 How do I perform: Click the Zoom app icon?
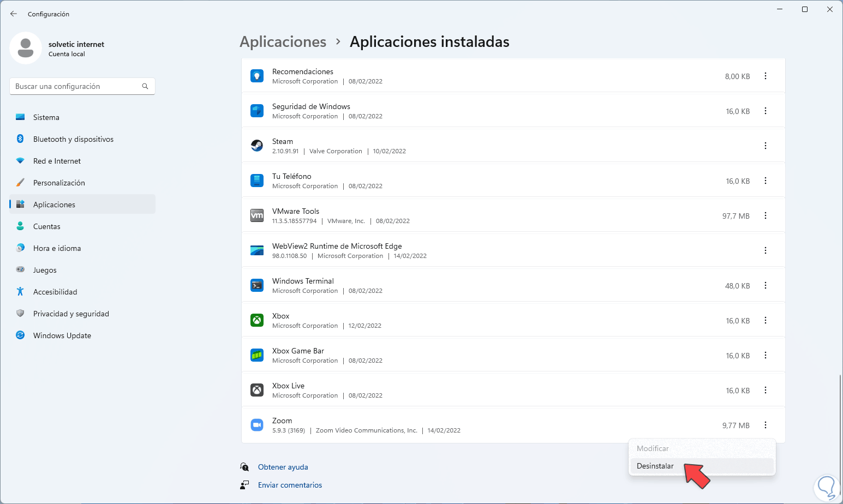click(x=256, y=425)
